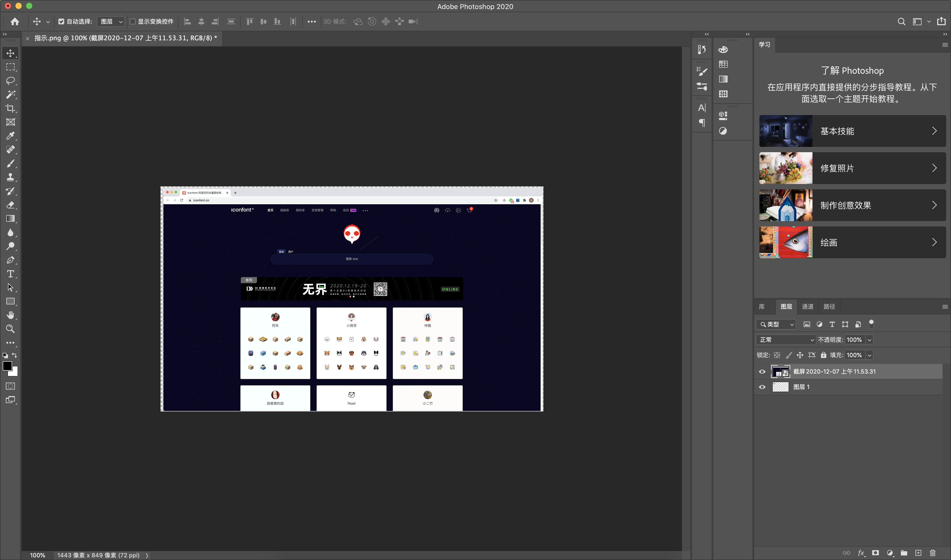The height and width of the screenshot is (560, 951).
Task: Go to the Home screen
Action: pos(15,21)
